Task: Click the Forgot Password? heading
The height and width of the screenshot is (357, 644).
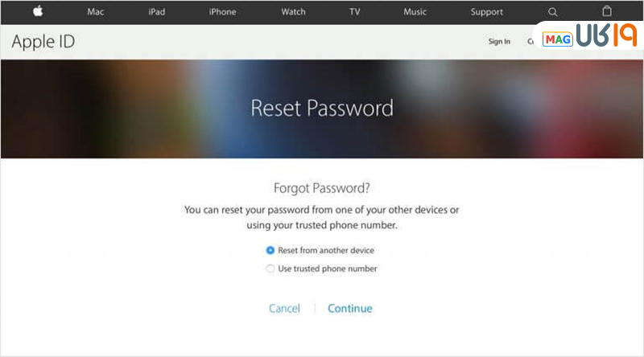Action: [322, 189]
